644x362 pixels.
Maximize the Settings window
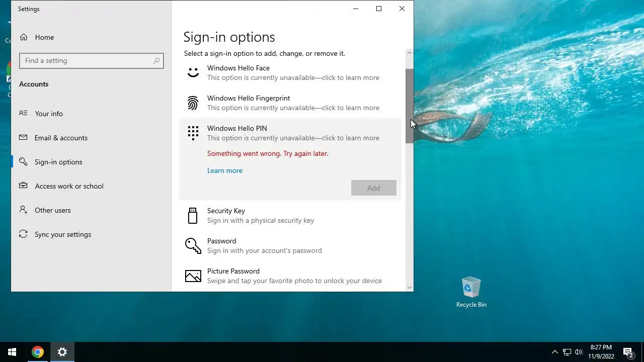(379, 9)
